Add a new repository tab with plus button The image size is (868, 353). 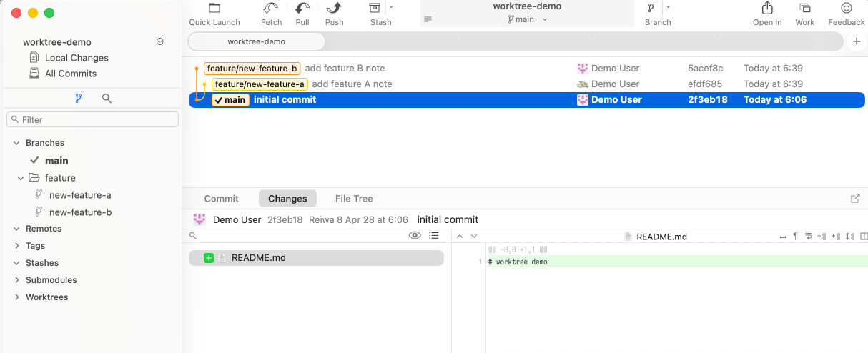tap(857, 41)
